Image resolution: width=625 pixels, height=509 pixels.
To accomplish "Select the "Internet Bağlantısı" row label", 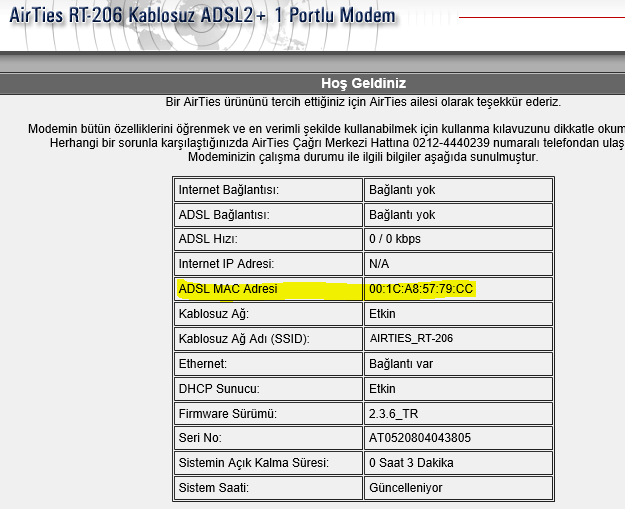I will (x=228, y=190).
